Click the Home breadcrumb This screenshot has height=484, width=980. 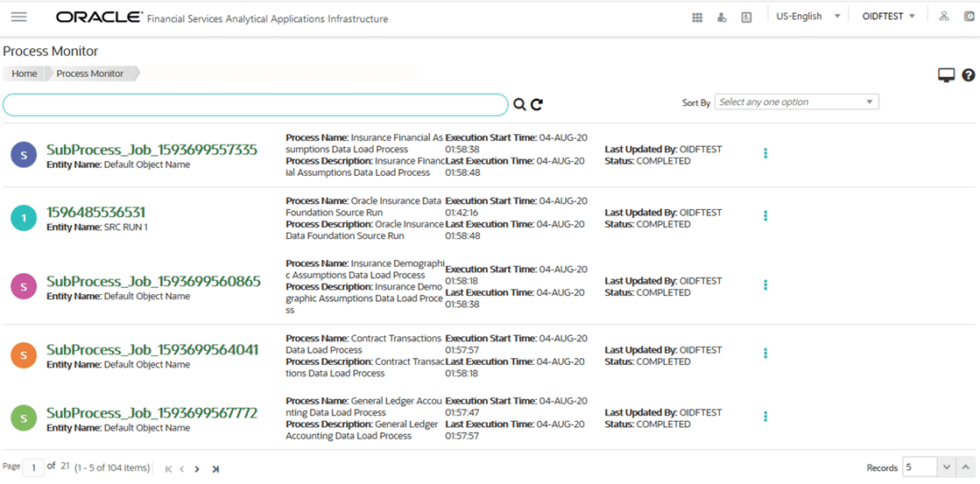[25, 74]
